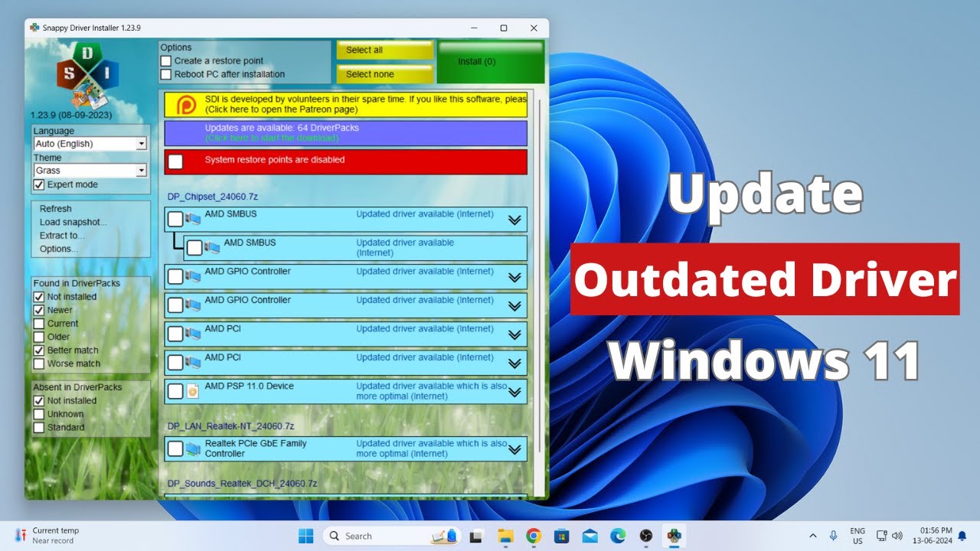
Task: Check the Standard filter
Action: point(39,427)
